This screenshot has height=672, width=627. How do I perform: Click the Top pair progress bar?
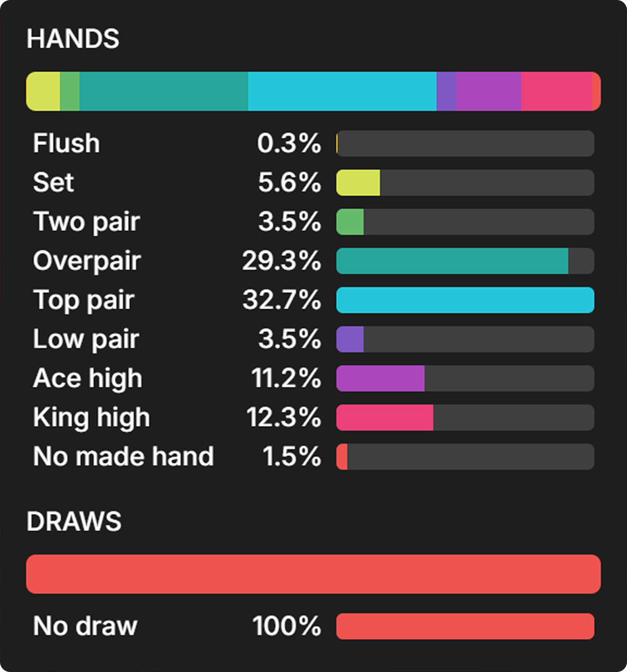[x=465, y=300]
